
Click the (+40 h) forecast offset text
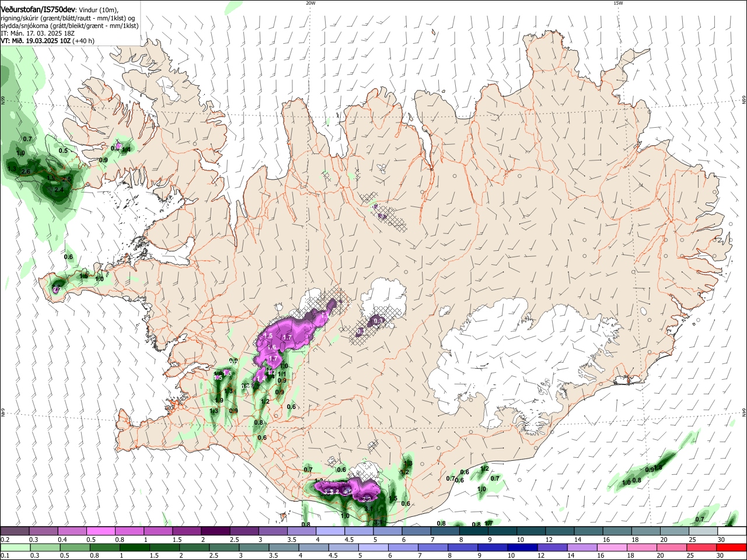84,41
